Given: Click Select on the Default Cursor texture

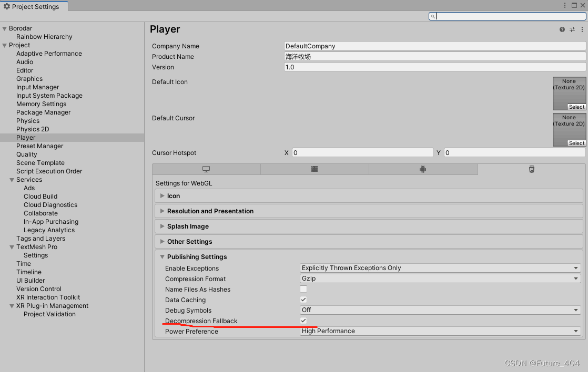Looking at the screenshot, I should click(x=576, y=142).
